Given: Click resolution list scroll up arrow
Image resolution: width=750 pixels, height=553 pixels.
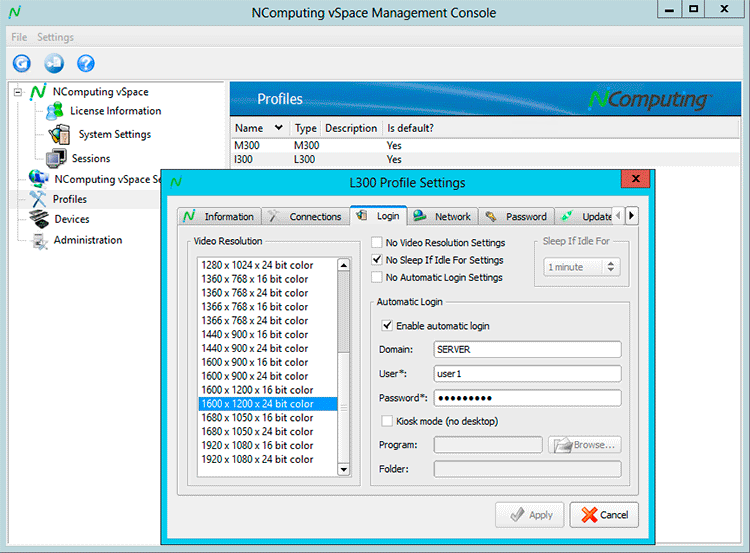Looking at the screenshot, I should [x=343, y=265].
